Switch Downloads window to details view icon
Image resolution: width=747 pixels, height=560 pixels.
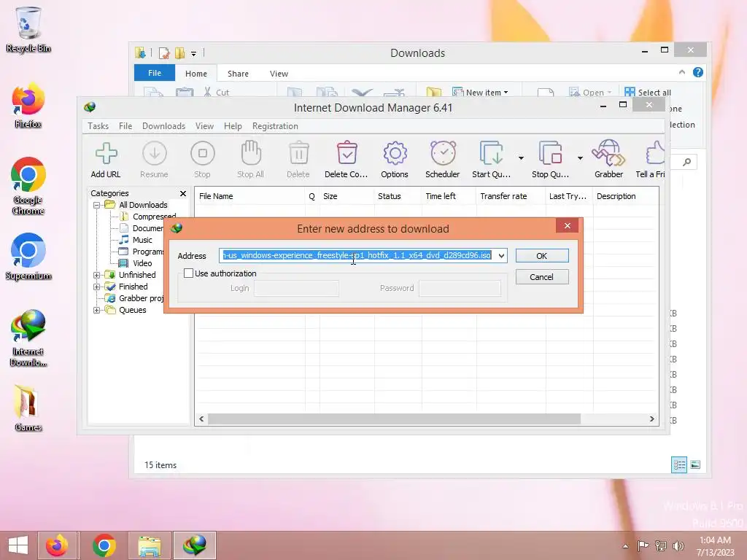tap(679, 464)
